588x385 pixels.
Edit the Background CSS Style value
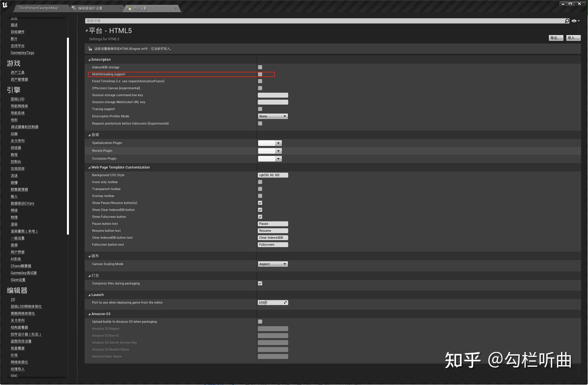[273, 175]
